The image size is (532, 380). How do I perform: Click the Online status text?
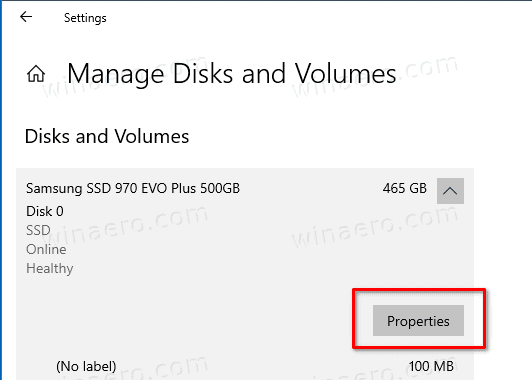point(46,249)
